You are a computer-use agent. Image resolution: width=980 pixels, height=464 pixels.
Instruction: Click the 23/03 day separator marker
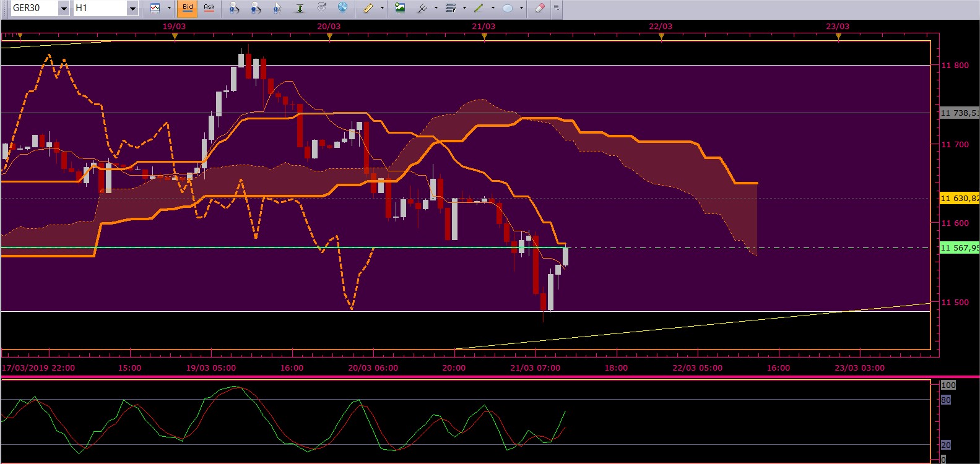click(x=838, y=37)
